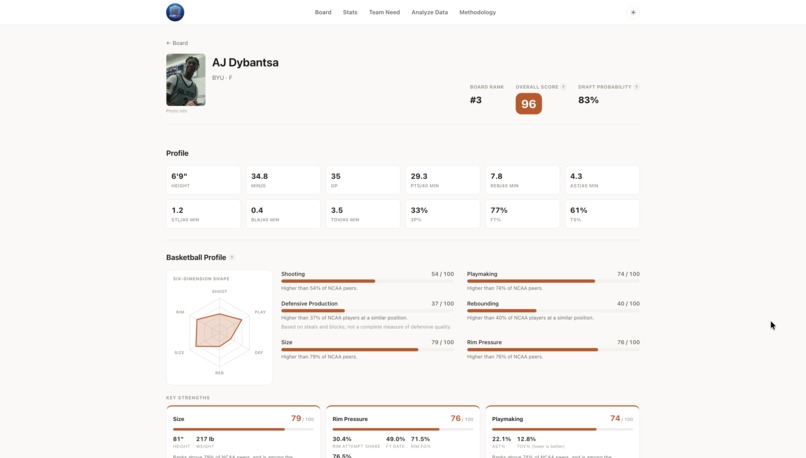
Task: Click the BYU · F team label
Action: tap(222, 78)
